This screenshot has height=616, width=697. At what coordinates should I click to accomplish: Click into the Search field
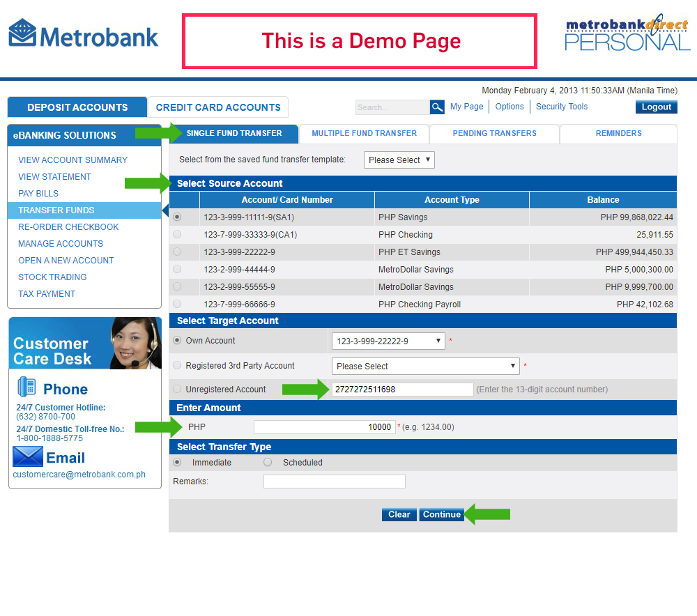click(392, 107)
